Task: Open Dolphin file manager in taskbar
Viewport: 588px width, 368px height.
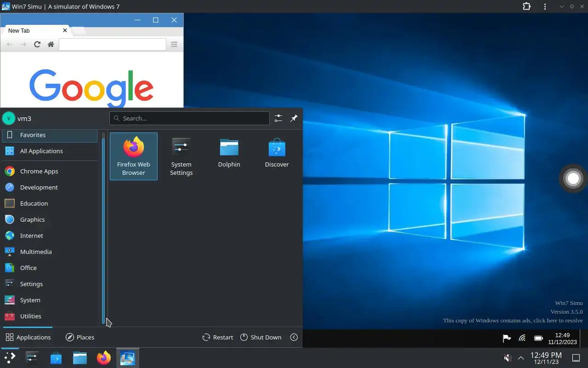Action: 80,357
